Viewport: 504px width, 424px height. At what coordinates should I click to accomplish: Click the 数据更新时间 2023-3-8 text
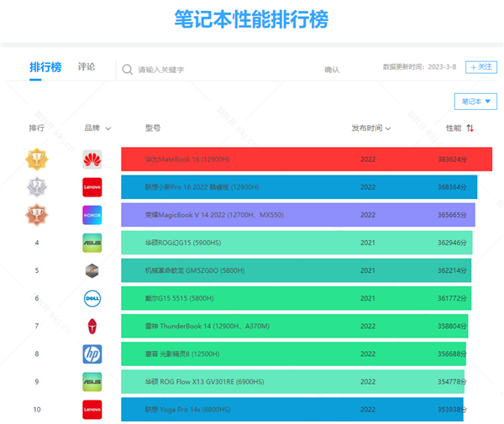pyautogui.click(x=419, y=67)
